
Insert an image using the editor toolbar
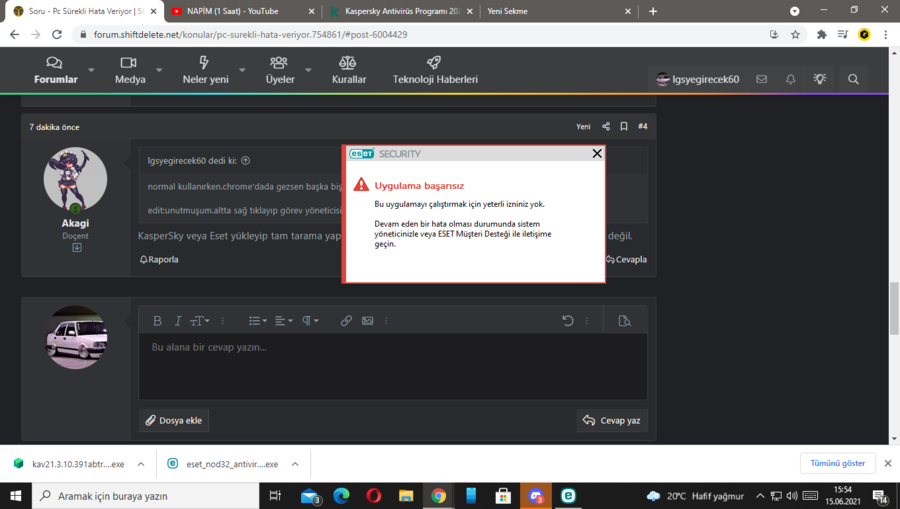[367, 321]
